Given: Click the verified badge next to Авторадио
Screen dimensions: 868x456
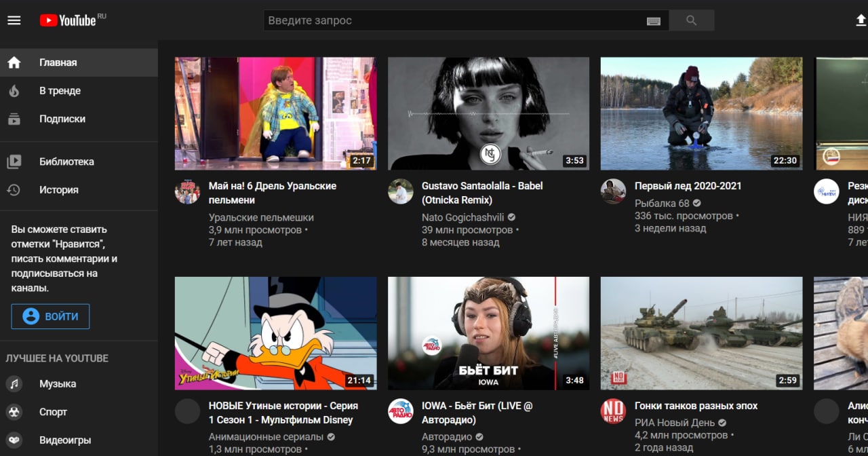Looking at the screenshot, I should 479,437.
